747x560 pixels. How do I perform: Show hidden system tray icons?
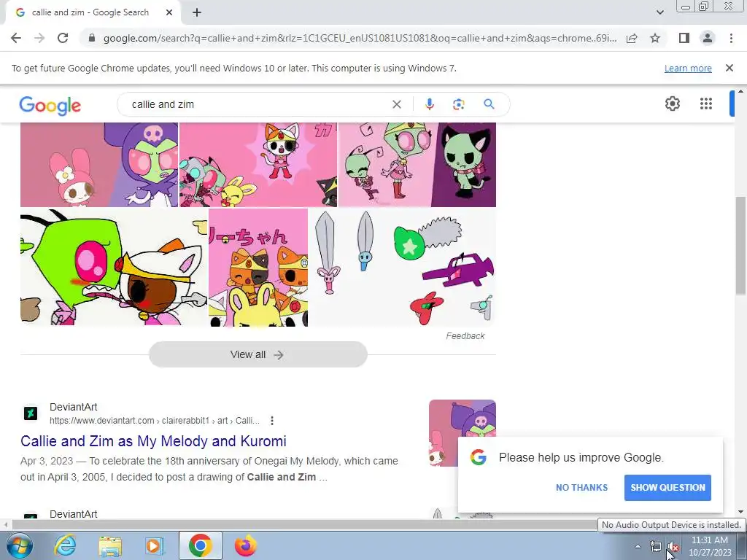(638, 546)
